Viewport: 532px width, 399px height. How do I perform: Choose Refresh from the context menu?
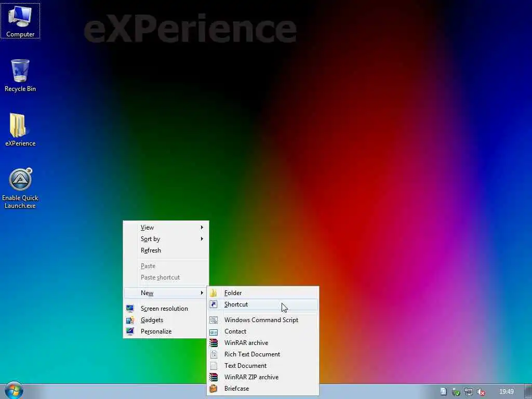(166, 250)
